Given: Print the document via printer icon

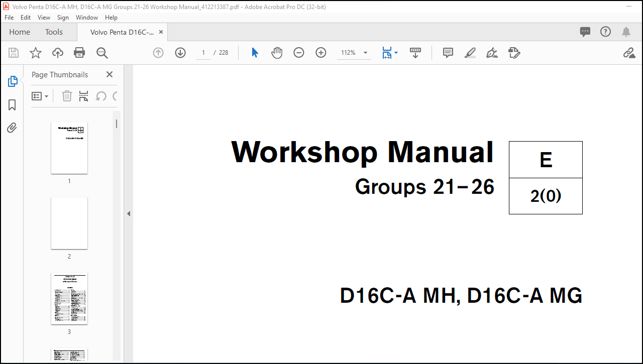Looking at the screenshot, I should [x=79, y=53].
